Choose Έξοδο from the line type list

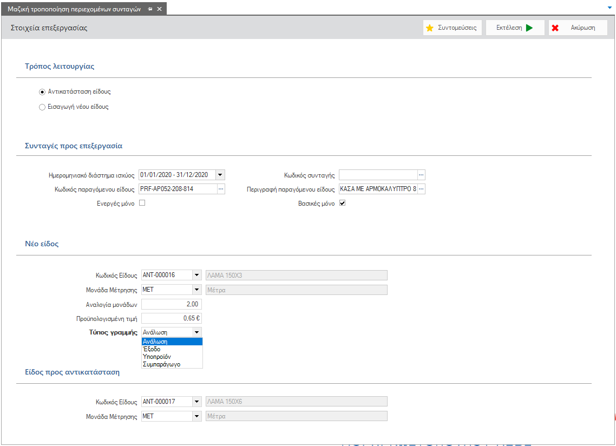point(172,349)
